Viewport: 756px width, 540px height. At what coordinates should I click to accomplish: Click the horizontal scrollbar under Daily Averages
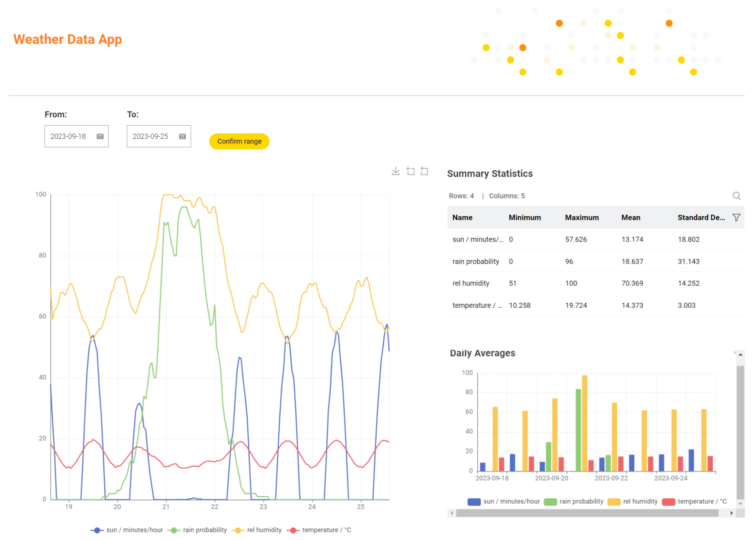click(x=587, y=513)
